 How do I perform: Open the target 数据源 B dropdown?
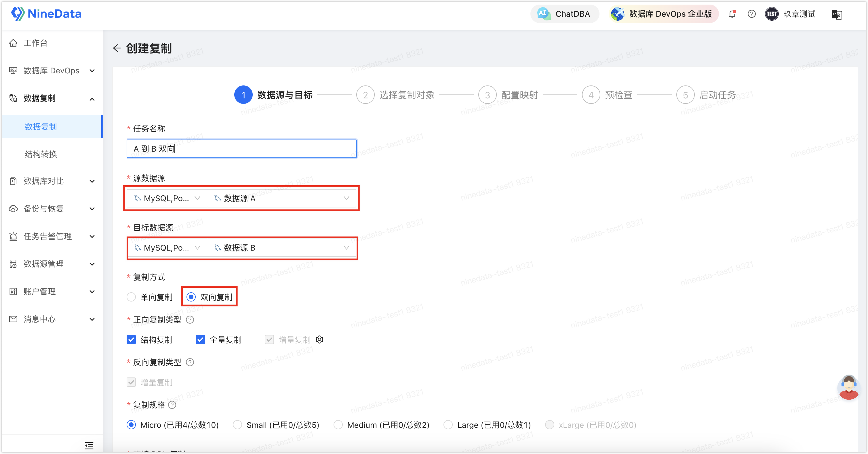tap(281, 248)
